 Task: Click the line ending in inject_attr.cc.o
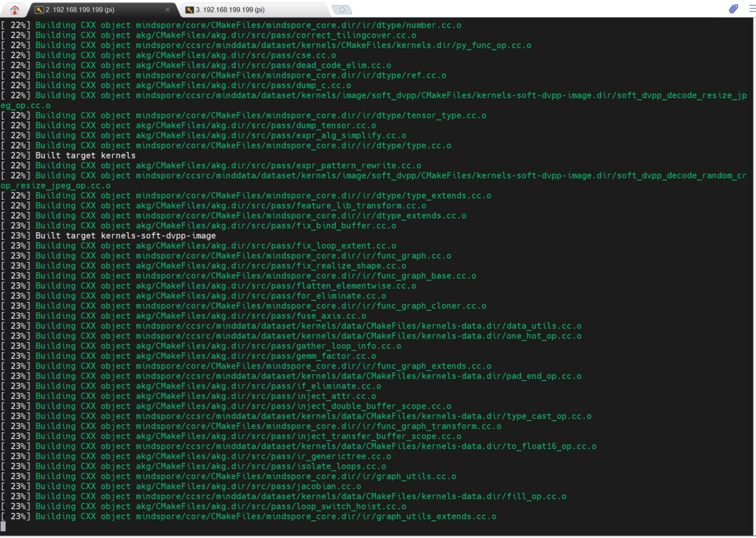(188, 396)
